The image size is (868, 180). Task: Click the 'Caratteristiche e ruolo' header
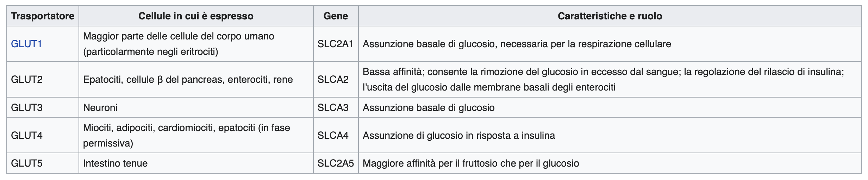click(x=610, y=16)
